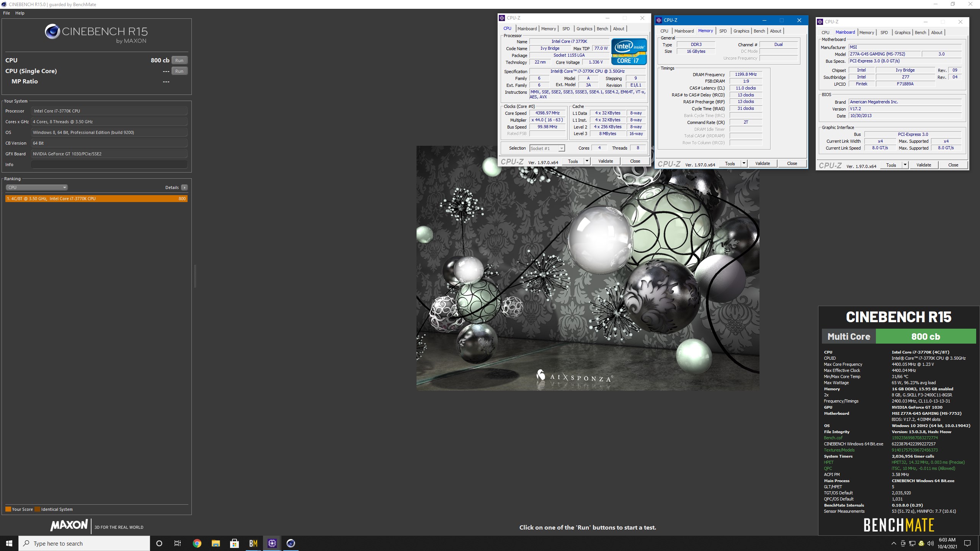980x551 pixels.
Task: Expand Tools arrow in right CPU-Z window
Action: (905, 165)
